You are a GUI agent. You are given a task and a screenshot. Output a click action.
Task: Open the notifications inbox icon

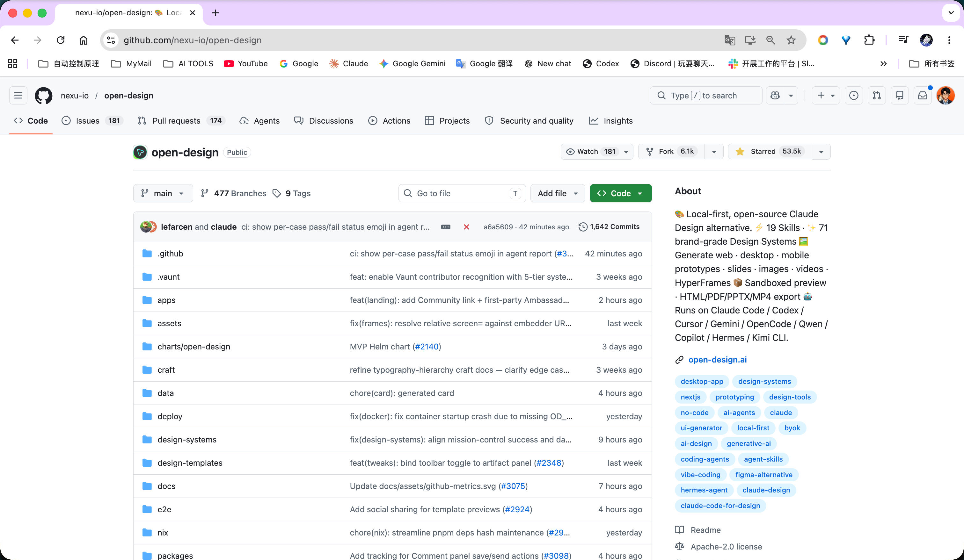(923, 96)
